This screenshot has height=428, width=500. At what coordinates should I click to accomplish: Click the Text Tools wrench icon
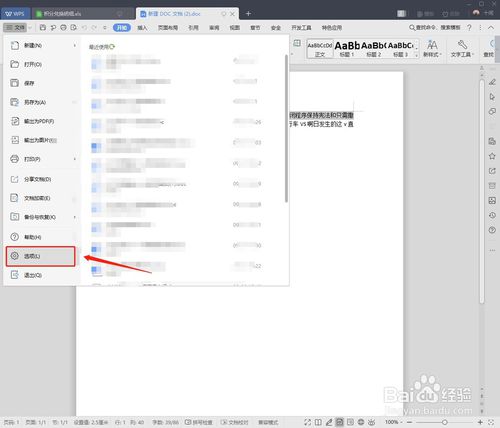click(x=462, y=45)
